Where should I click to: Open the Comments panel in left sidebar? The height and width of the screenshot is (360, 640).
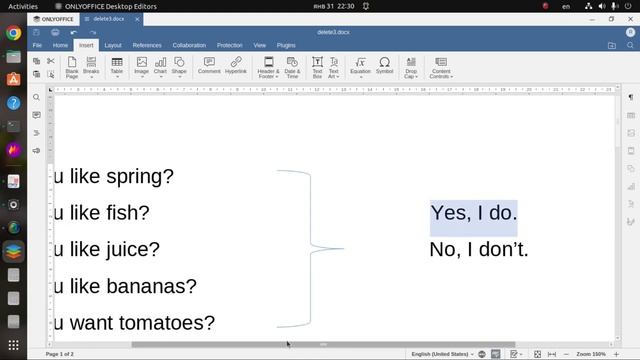point(36,115)
